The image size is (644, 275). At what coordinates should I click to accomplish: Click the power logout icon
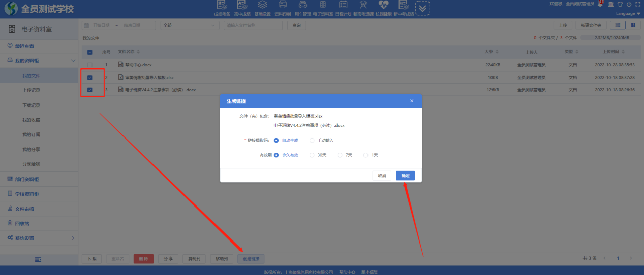(x=629, y=4)
